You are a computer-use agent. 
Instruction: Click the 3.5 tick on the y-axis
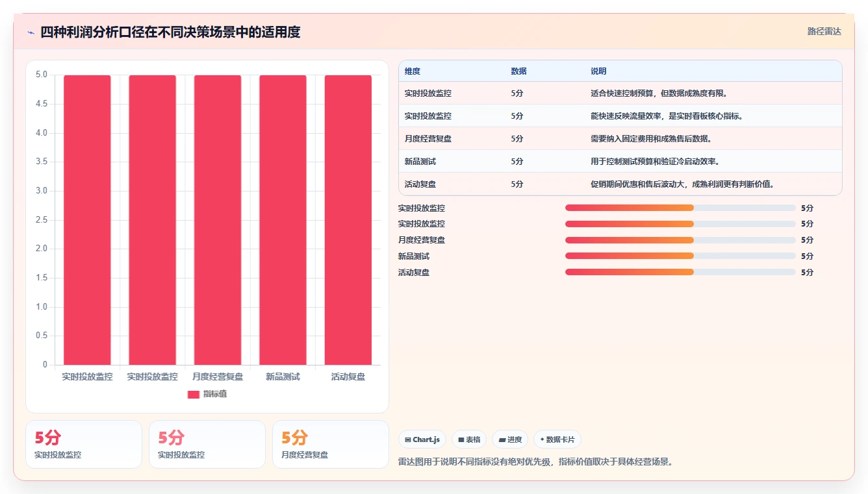coord(42,162)
